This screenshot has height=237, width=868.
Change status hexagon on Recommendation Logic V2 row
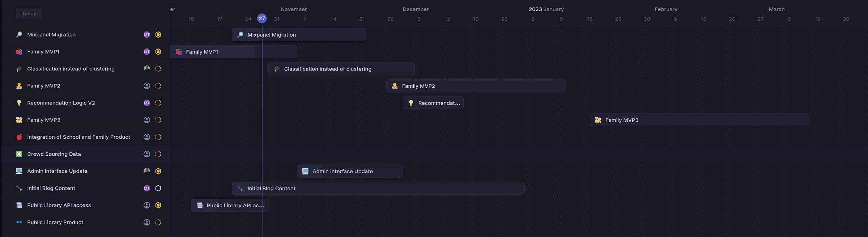click(x=158, y=103)
